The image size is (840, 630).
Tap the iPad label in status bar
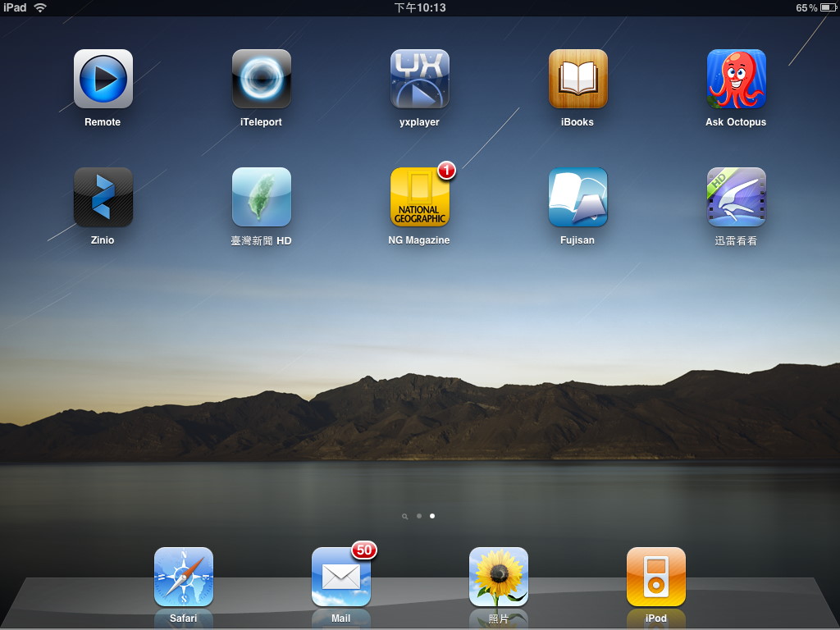(15, 7)
